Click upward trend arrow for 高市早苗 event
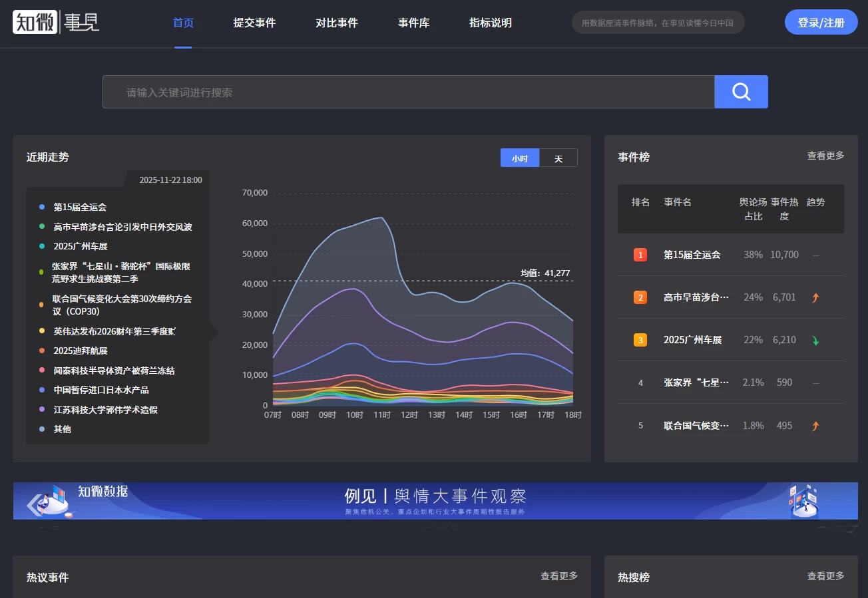Image resolution: width=868 pixels, height=598 pixels. 815,297
